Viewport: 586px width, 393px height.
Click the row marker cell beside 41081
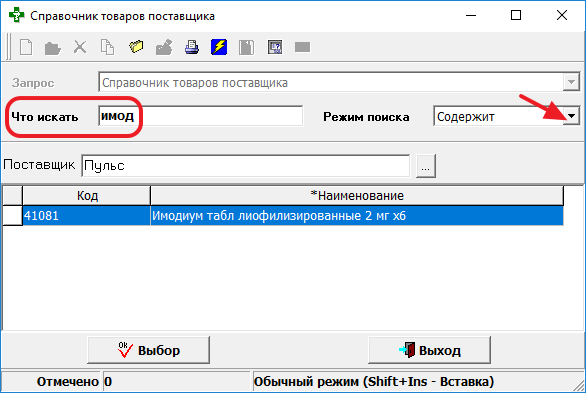[12, 216]
